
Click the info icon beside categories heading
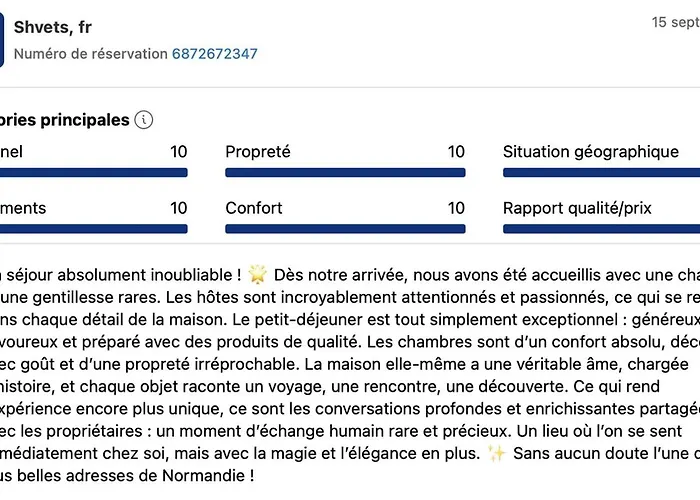click(144, 120)
